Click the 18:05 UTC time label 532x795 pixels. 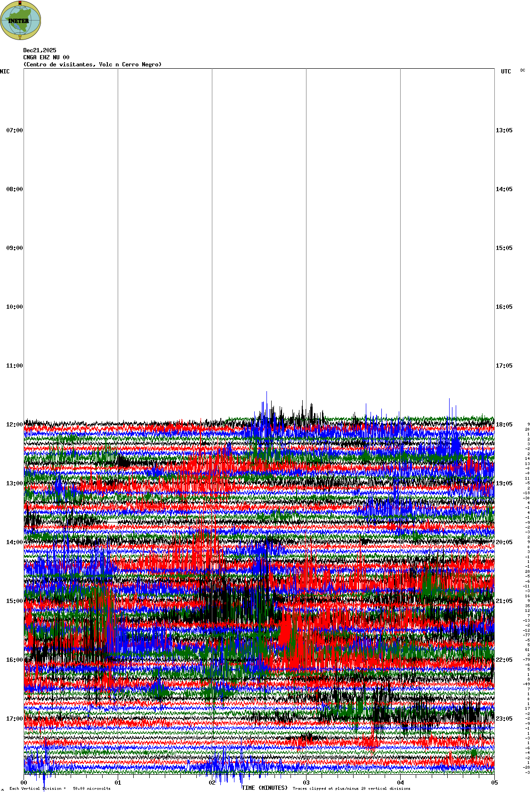point(504,425)
